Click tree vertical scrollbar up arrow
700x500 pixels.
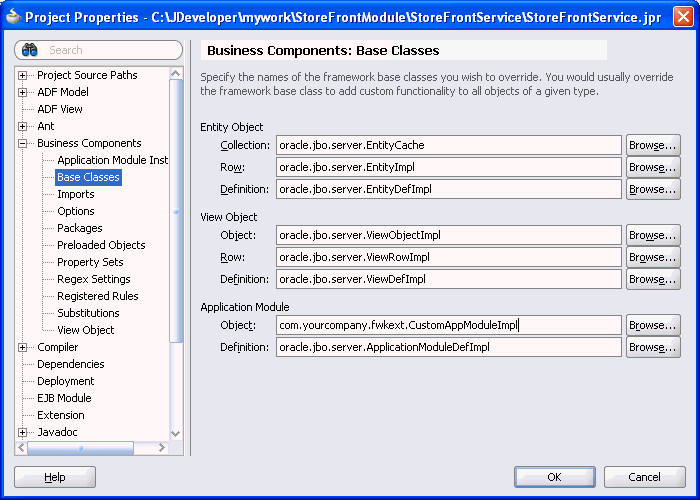click(176, 73)
